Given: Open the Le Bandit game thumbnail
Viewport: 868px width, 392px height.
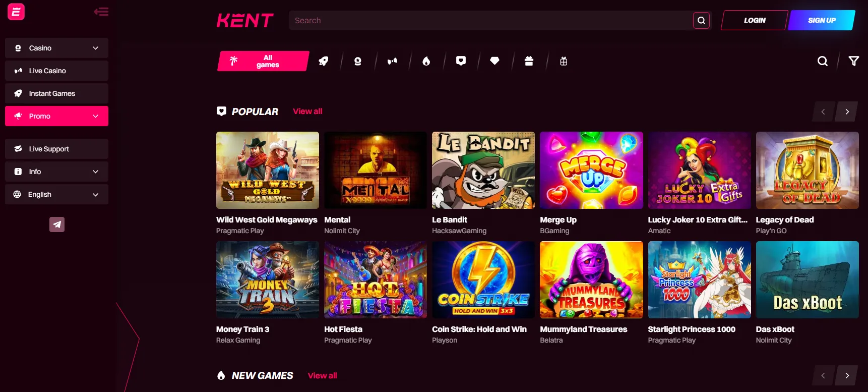Looking at the screenshot, I should [x=483, y=170].
